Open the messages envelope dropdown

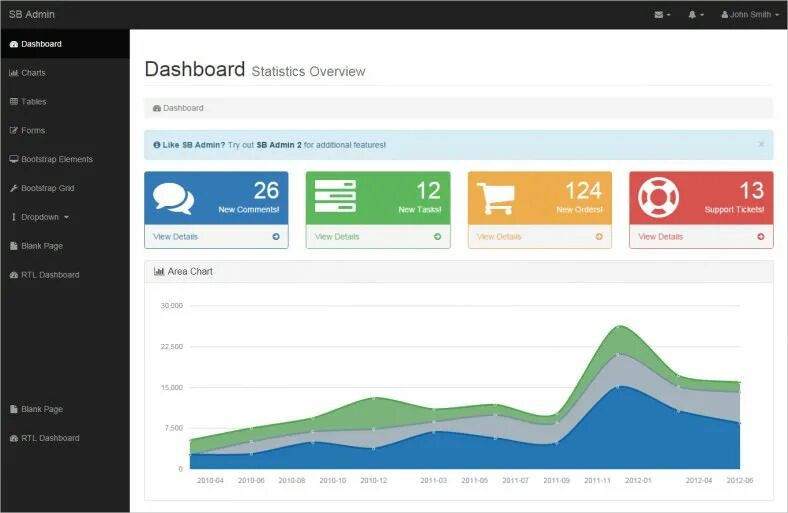click(662, 15)
